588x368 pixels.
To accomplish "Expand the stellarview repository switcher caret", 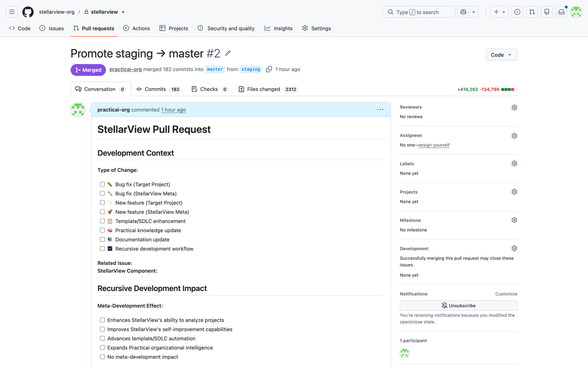I will click(123, 12).
